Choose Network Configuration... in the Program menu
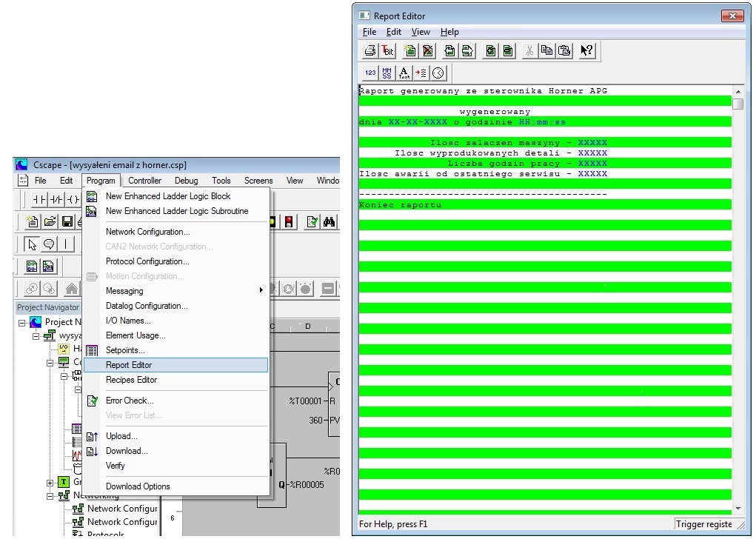The width and height of the screenshot is (756, 539). coord(175,232)
